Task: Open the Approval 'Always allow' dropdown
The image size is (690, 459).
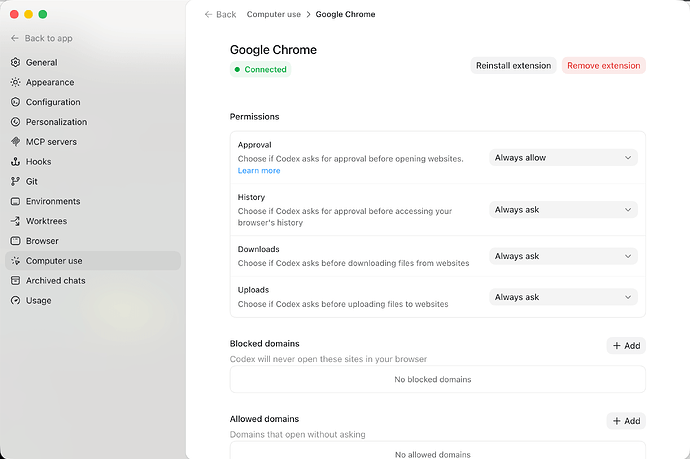Action: click(x=563, y=158)
